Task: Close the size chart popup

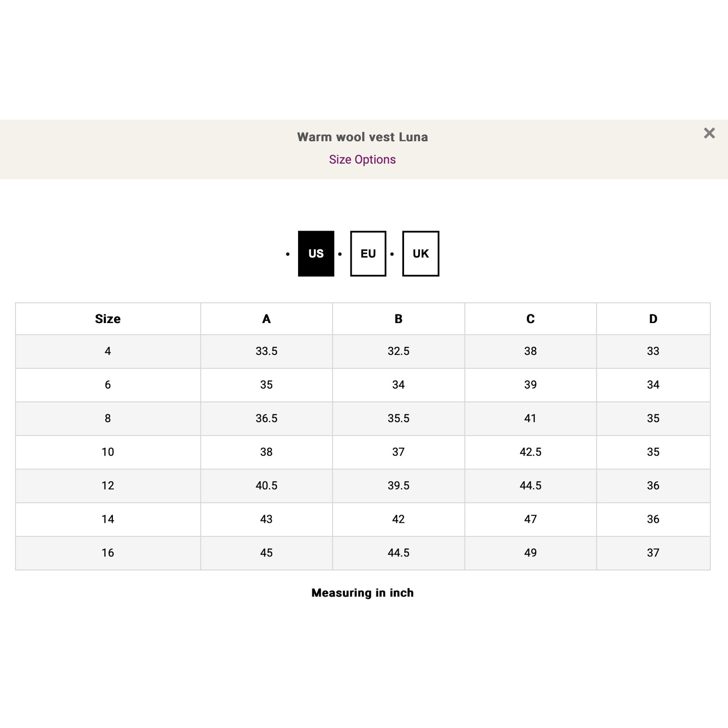Action: [x=709, y=133]
